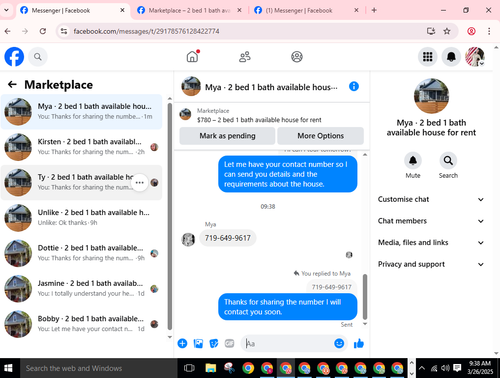This screenshot has height=378, width=500.
Task: Open Task View on the taskbar
Action: click(x=189, y=368)
